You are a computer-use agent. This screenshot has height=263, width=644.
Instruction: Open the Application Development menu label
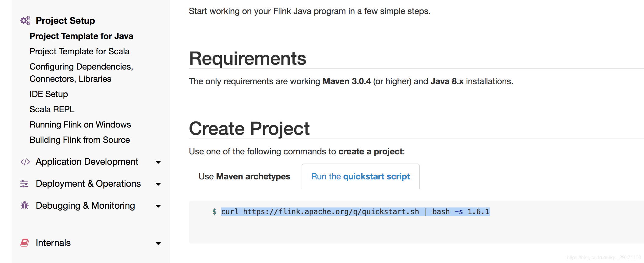(87, 162)
